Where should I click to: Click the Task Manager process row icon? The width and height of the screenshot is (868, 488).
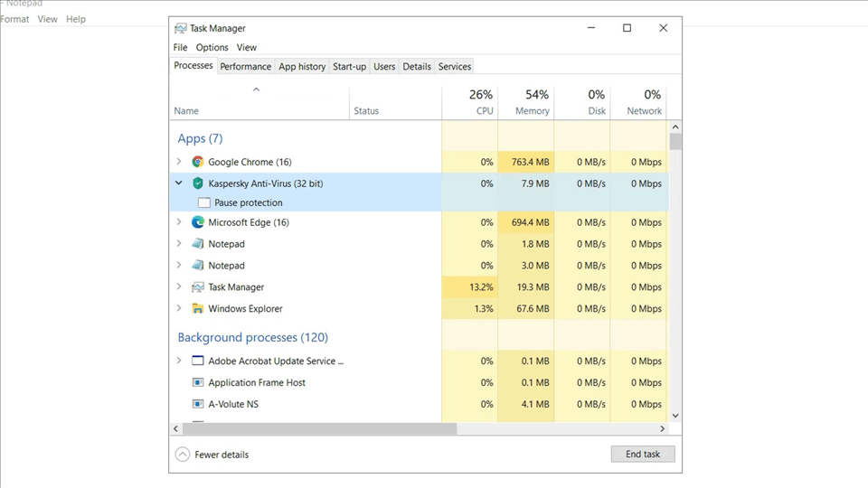[x=198, y=287]
